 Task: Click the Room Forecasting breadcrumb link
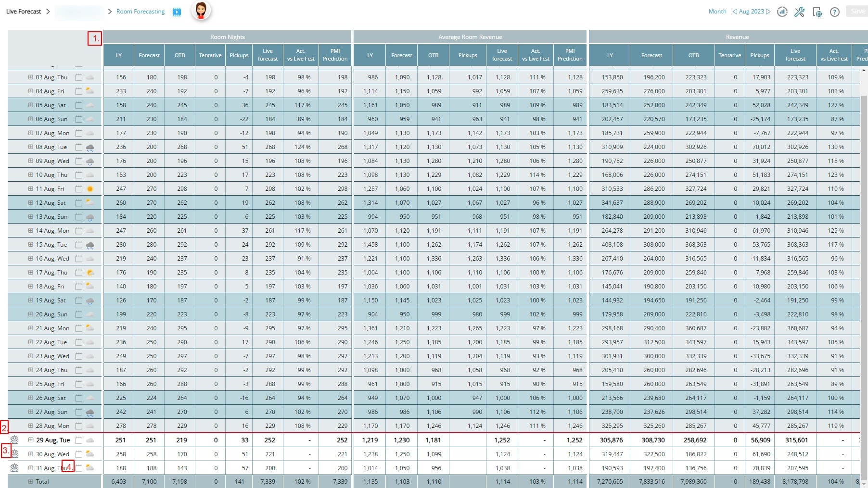click(x=140, y=11)
